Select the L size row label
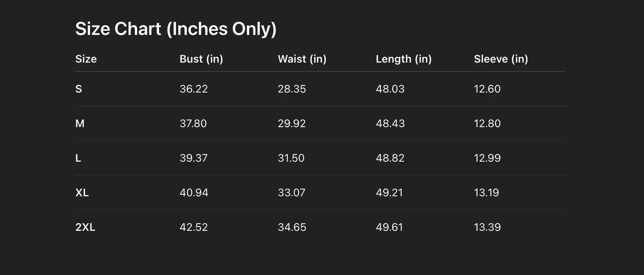This screenshot has width=644, height=275. pos(78,158)
